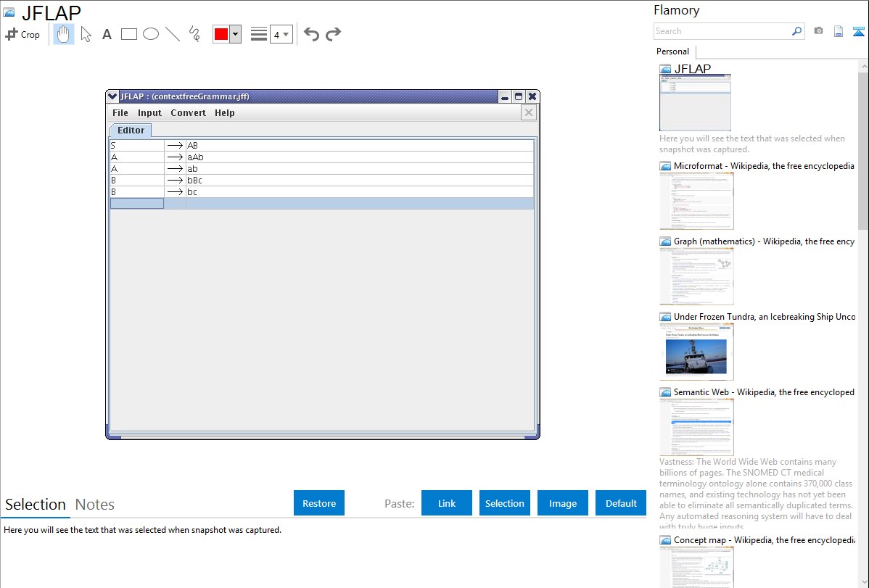Image resolution: width=869 pixels, height=588 pixels.
Task: Click the Paste Image button
Action: [563, 503]
